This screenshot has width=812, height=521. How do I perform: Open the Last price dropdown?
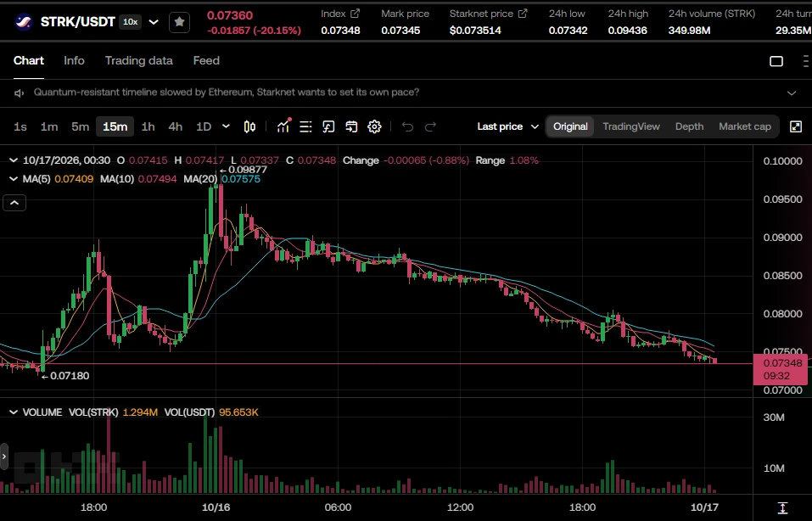pyautogui.click(x=508, y=126)
